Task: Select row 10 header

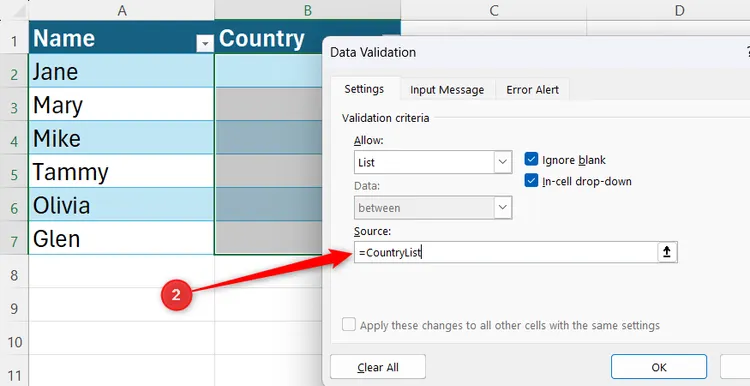Action: (14, 339)
